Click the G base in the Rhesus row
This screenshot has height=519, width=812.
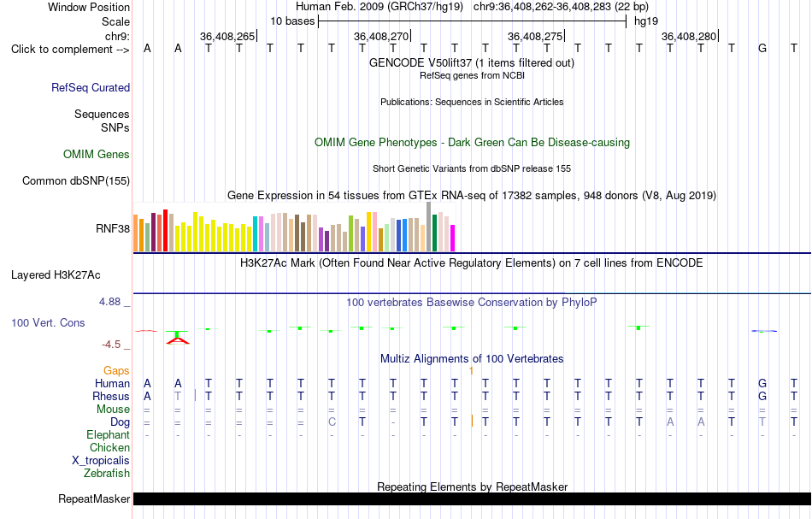click(x=762, y=396)
